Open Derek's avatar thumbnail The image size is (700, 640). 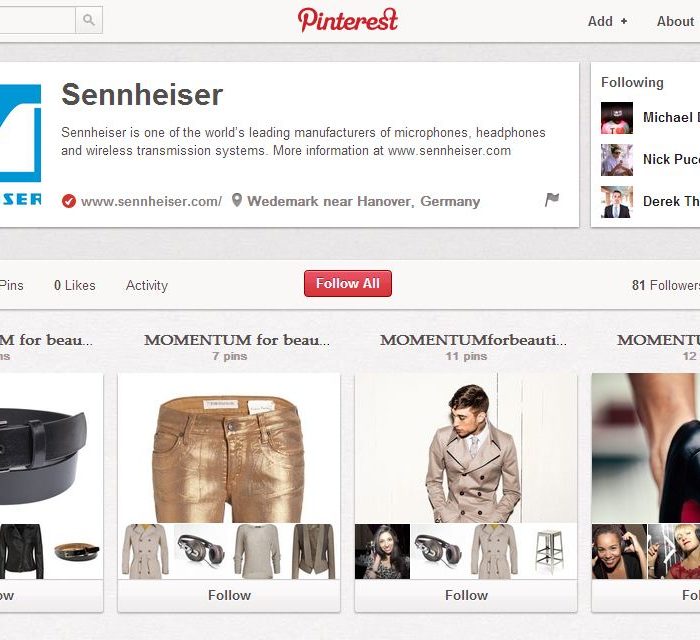(x=617, y=202)
